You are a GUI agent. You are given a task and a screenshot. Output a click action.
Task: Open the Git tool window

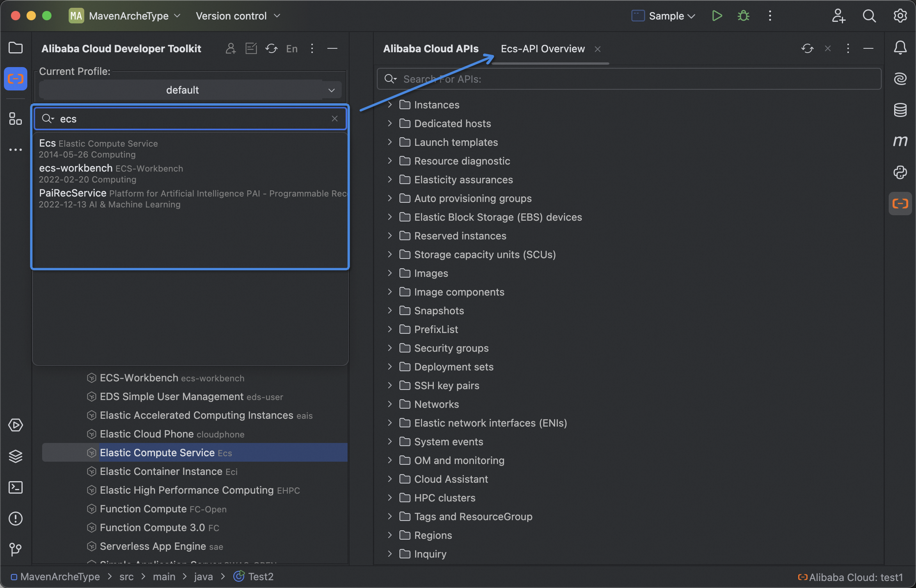tap(16, 549)
